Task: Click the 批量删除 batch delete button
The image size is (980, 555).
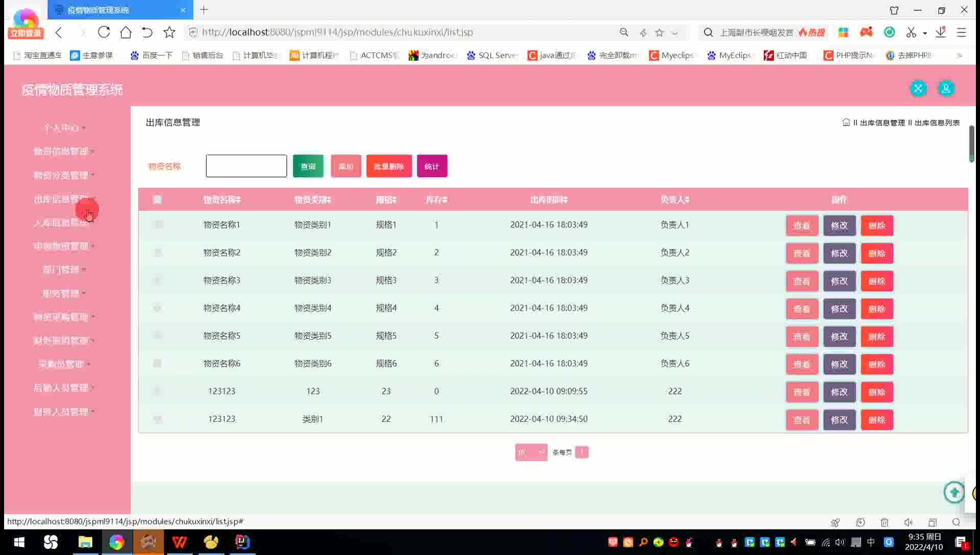Action: (389, 166)
